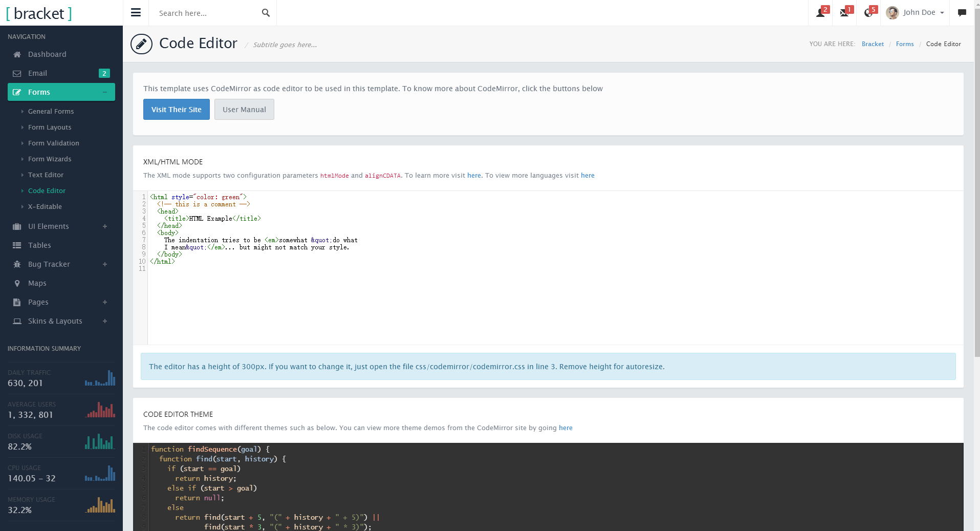Click the Pages document icon
This screenshot has height=531, width=980.
(17, 302)
